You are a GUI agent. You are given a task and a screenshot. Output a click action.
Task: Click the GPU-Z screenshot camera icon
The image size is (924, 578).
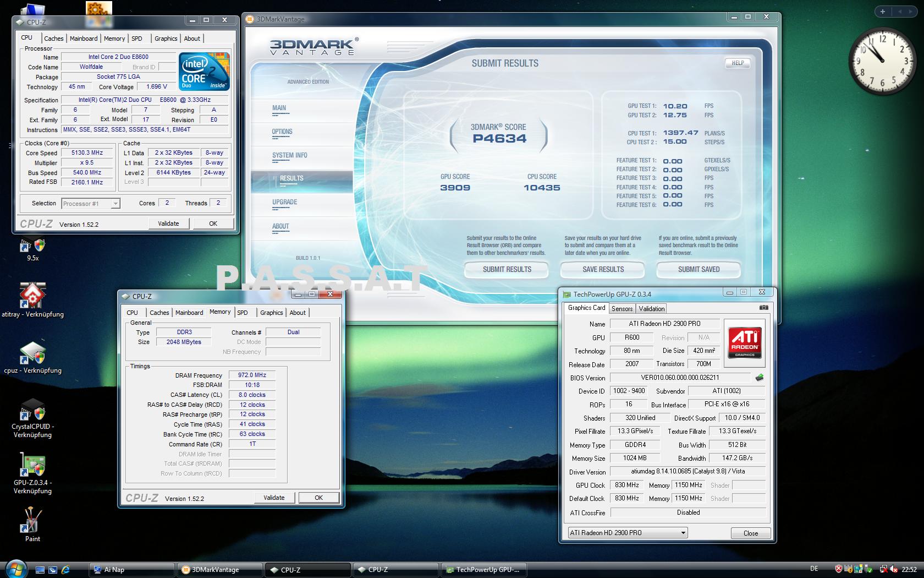click(763, 308)
